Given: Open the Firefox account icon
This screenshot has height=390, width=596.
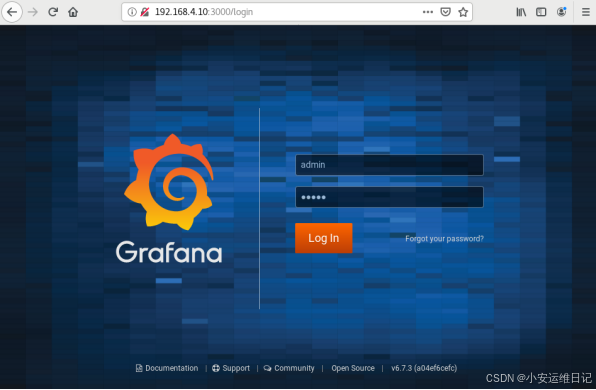Looking at the screenshot, I should [x=561, y=12].
